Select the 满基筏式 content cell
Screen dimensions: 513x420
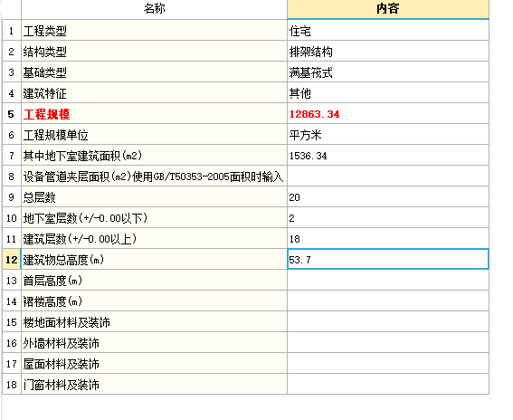tap(388, 72)
